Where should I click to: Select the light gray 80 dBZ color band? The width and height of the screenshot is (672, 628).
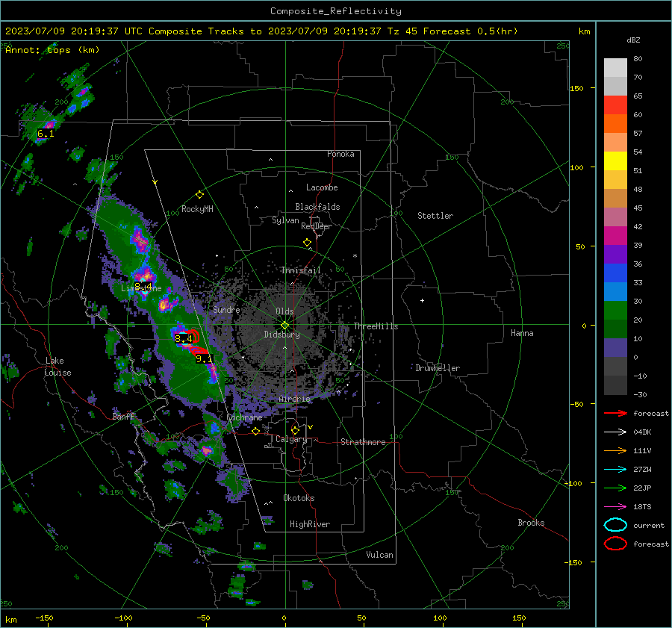click(615, 67)
